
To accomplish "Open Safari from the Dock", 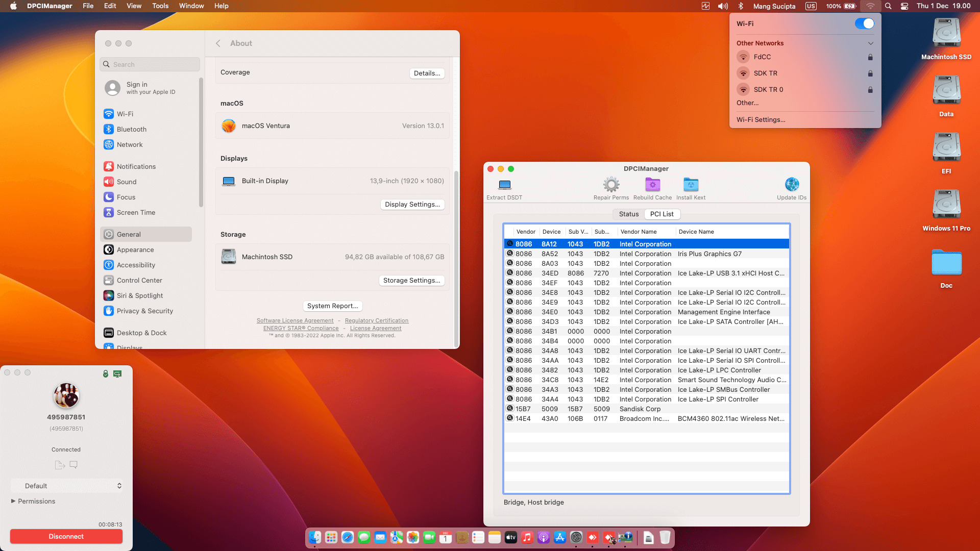I will 348,537.
